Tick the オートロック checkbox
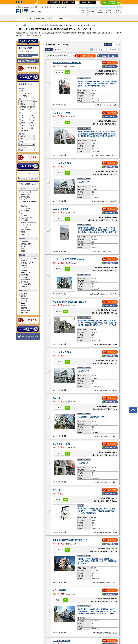Viewport: 138px width, 644px height. click(x=20, y=277)
